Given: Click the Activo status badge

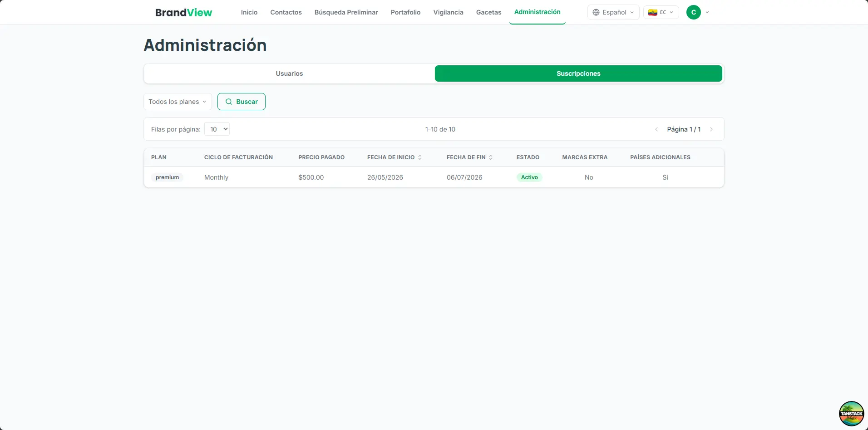Looking at the screenshot, I should click(529, 177).
